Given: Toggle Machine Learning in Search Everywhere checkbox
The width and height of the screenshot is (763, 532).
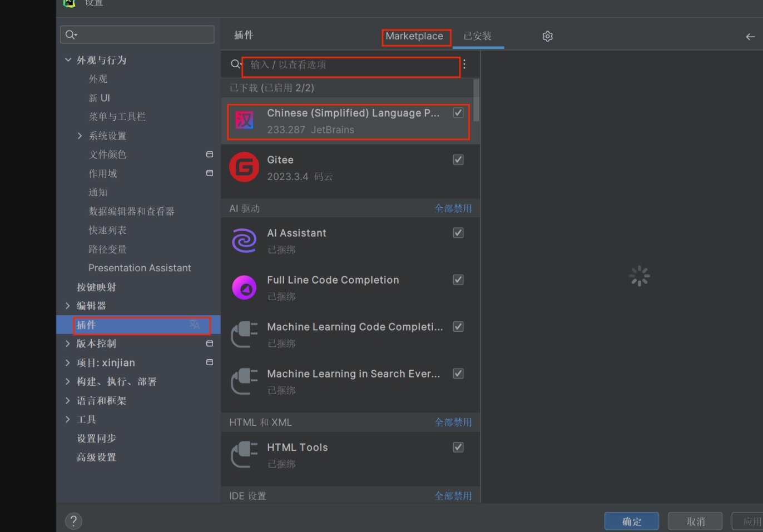Looking at the screenshot, I should click(x=458, y=374).
